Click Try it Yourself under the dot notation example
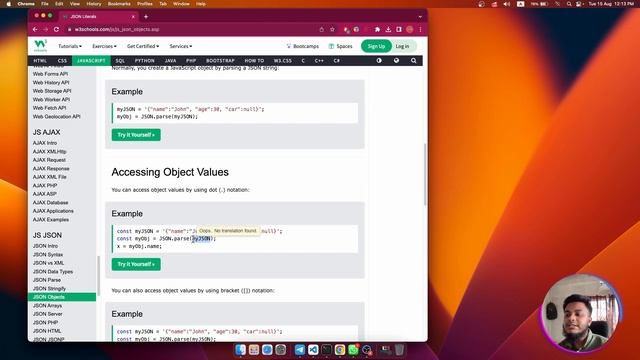 (x=136, y=264)
